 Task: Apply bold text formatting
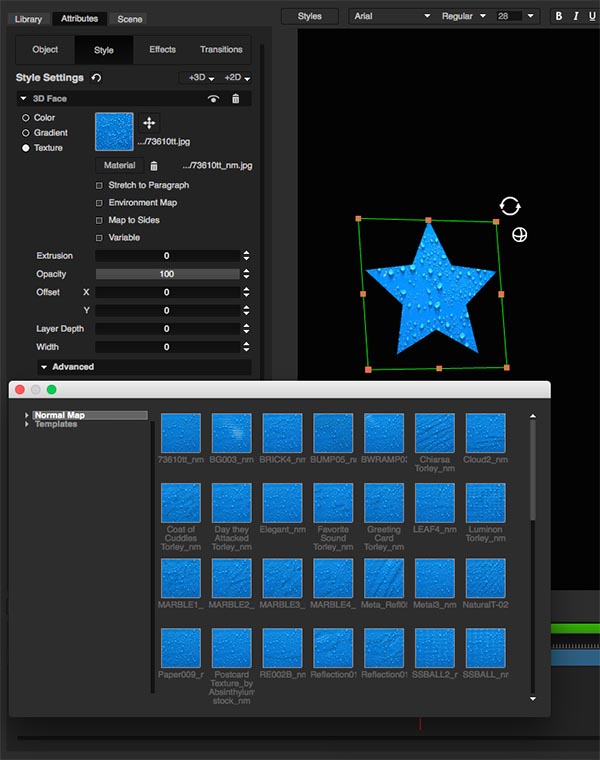559,16
